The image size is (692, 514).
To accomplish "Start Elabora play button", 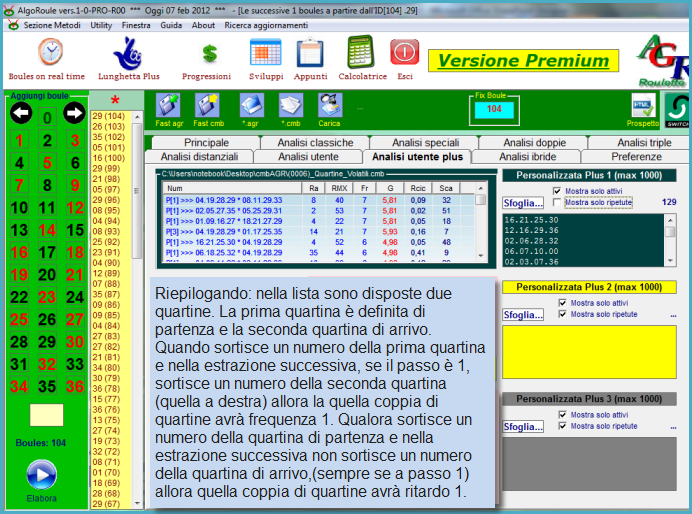I will click(41, 475).
